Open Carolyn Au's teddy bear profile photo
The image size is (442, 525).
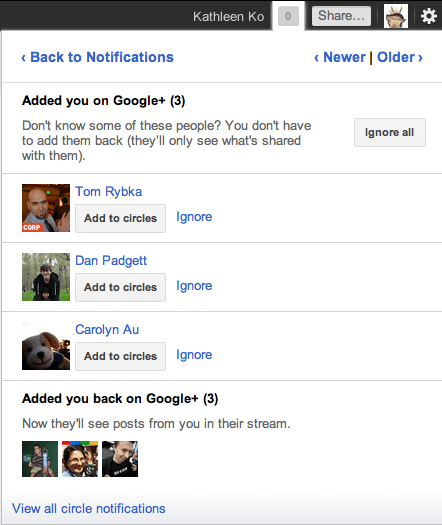pos(46,346)
